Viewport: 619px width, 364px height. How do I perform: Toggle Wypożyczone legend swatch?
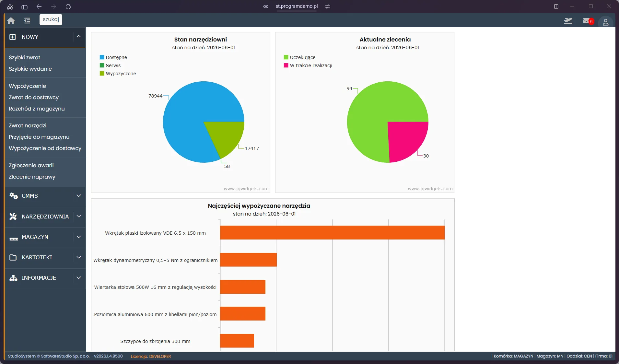pos(102,74)
